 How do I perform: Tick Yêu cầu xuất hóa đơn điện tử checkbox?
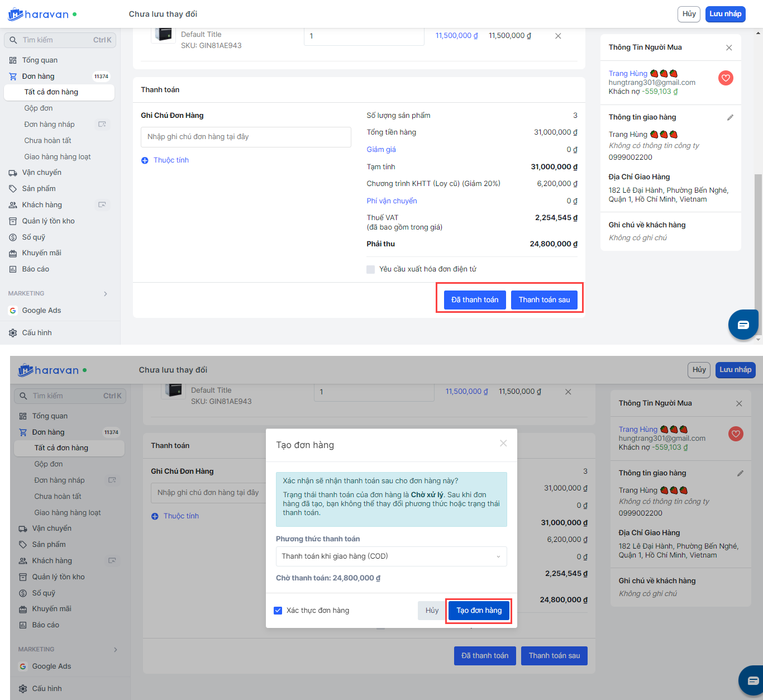coord(370,269)
